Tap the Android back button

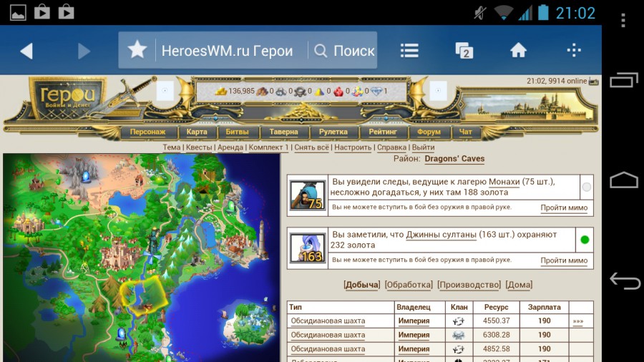click(625, 281)
